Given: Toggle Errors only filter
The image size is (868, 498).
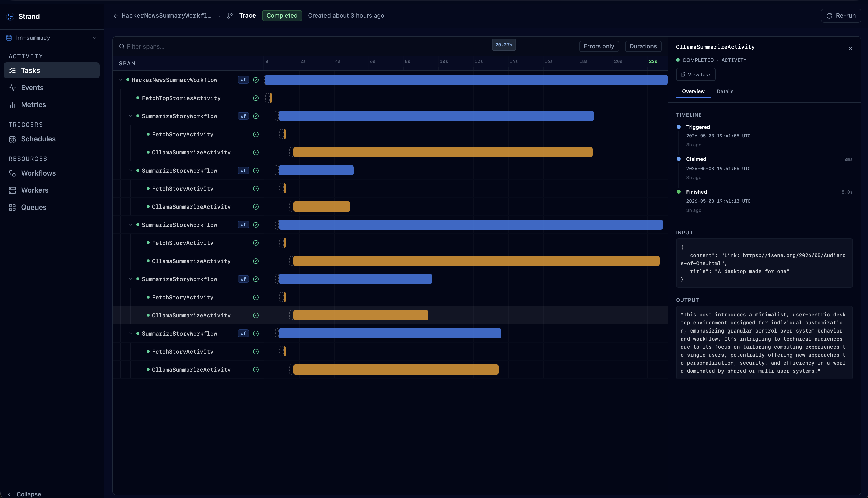Looking at the screenshot, I should point(599,46).
